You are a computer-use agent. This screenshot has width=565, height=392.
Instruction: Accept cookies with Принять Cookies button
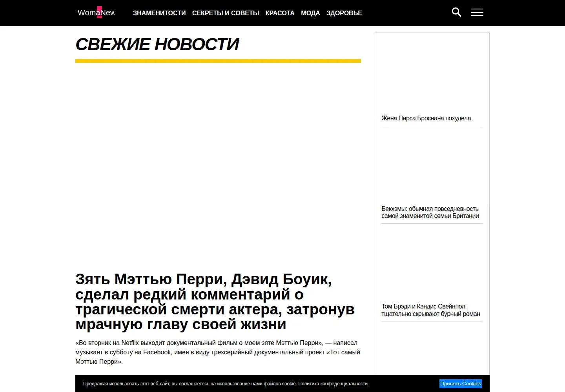pos(461,384)
